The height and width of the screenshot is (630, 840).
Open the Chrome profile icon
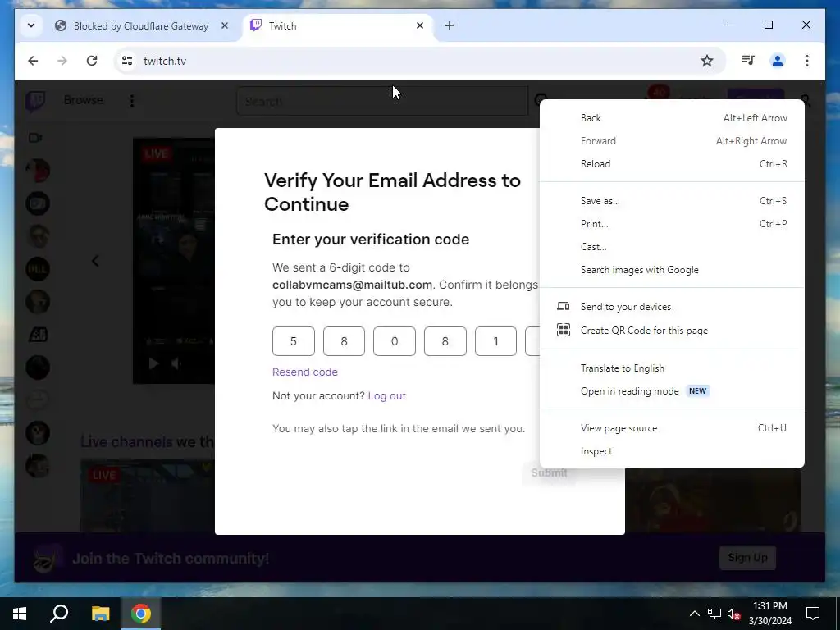tap(778, 61)
